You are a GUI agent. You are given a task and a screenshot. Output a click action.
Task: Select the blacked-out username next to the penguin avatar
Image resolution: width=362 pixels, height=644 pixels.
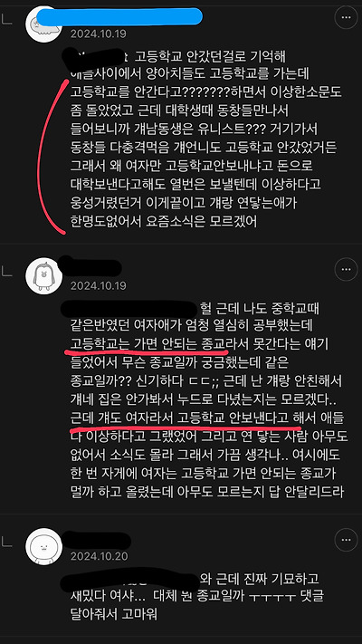click(91, 267)
